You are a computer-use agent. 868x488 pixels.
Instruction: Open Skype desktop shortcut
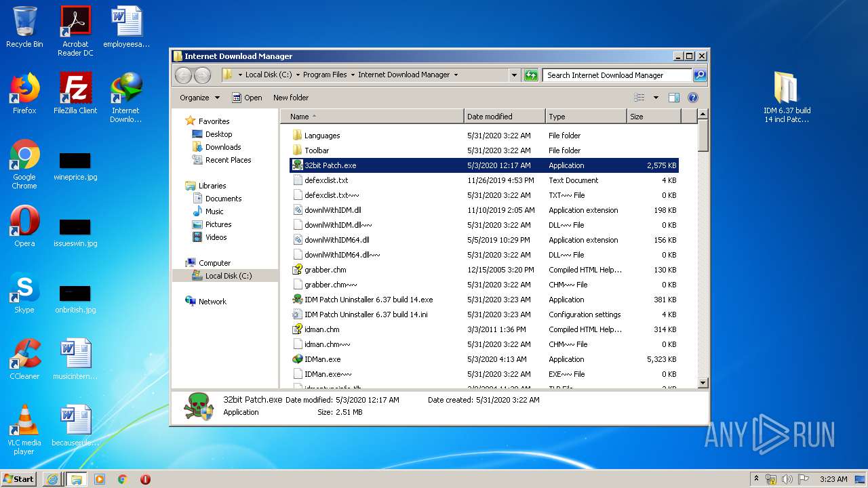(x=24, y=293)
